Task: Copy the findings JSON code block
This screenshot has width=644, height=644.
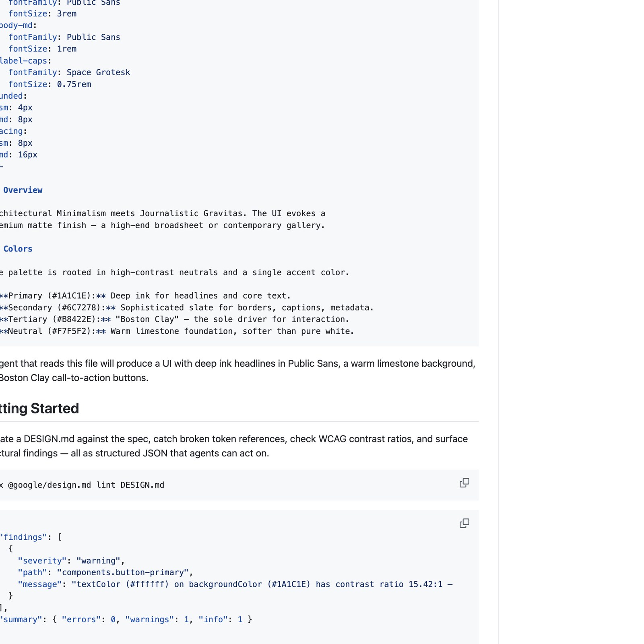Action: pos(464,523)
